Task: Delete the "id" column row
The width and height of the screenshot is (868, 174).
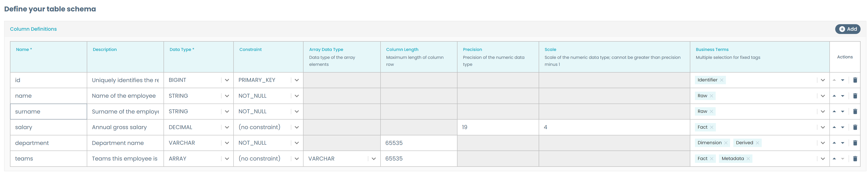Action: 855,80
